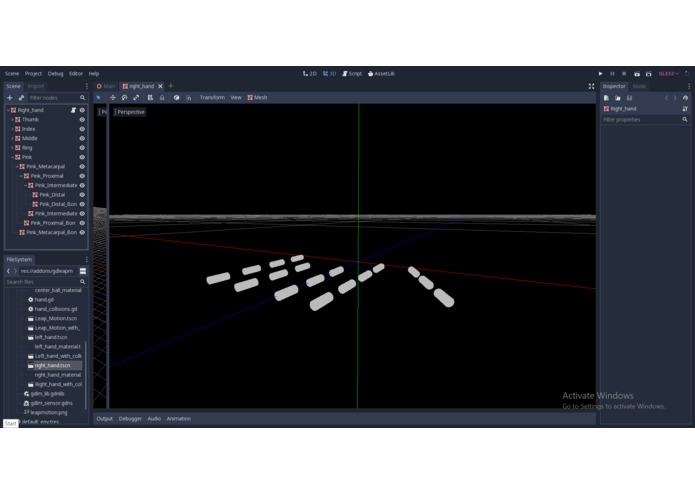The height and width of the screenshot is (494, 695).
Task: Open the Transform menu in viewport toolbar
Action: pyautogui.click(x=212, y=97)
